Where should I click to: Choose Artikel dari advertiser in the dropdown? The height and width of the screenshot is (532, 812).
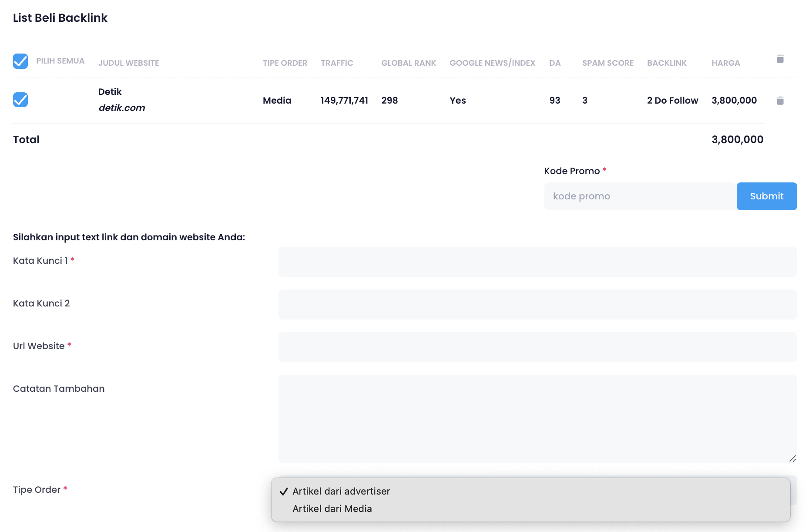click(341, 491)
